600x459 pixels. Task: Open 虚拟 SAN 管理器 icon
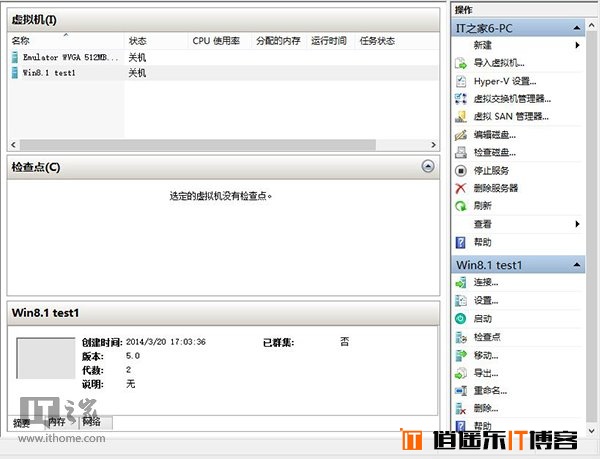(x=461, y=116)
